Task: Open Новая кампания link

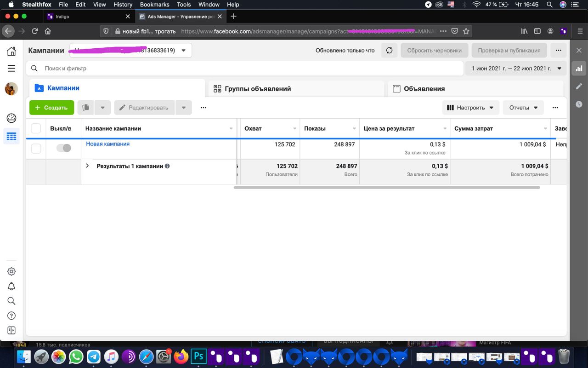Action: point(107,144)
